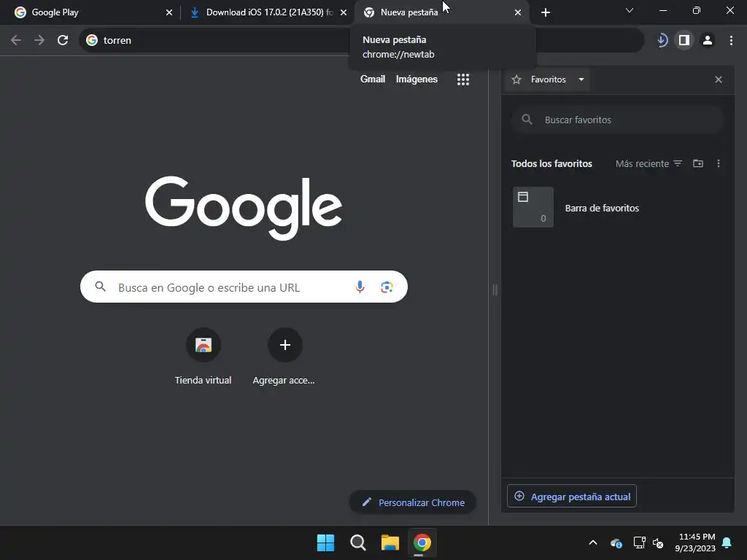
Task: Show hidden system tray icons
Action: (593, 542)
